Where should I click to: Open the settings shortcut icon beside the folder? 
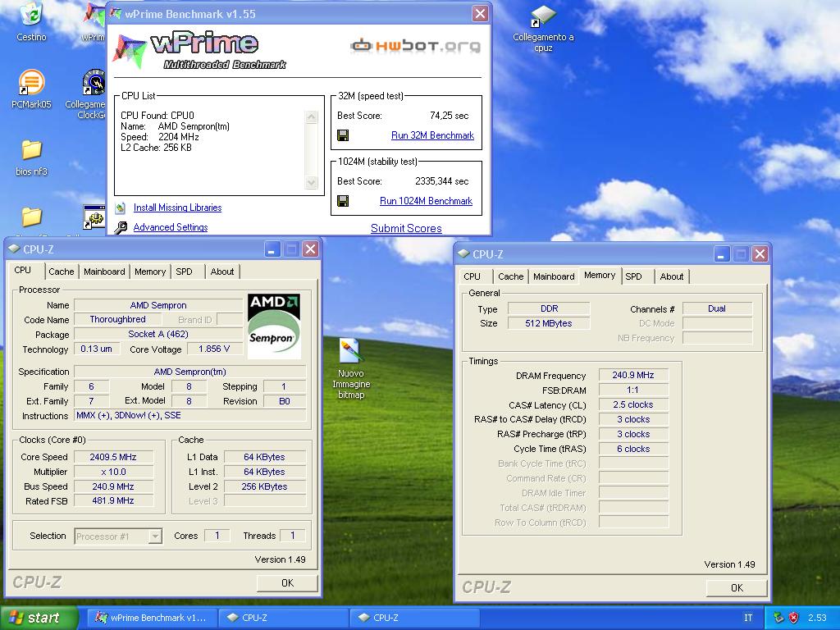pos(95,217)
